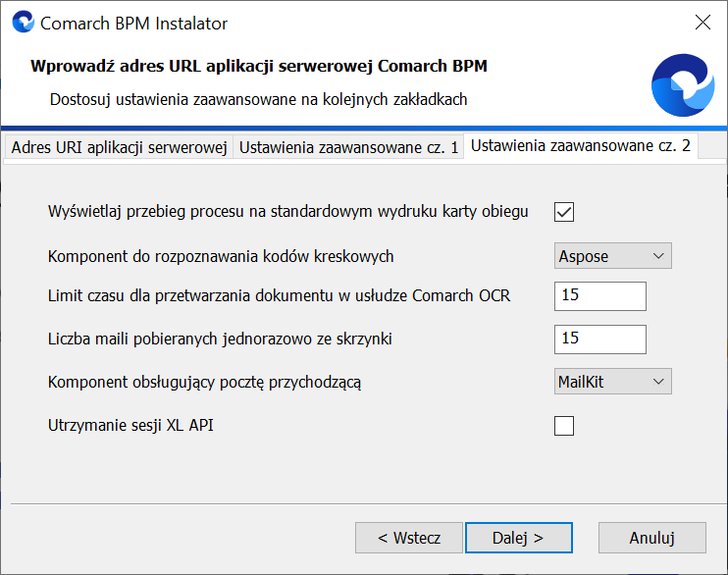The image size is (728, 575).
Task: Click the chevron of MailKit combo box
Action: [x=658, y=382]
